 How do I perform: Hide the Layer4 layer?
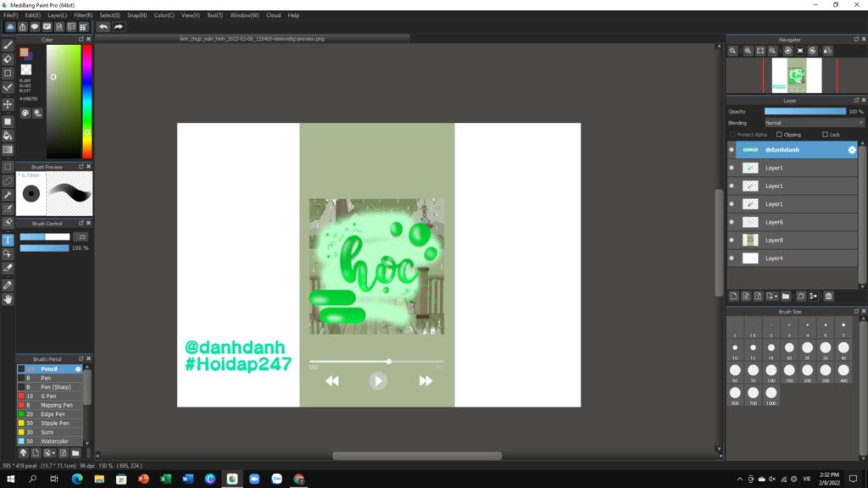click(x=732, y=258)
